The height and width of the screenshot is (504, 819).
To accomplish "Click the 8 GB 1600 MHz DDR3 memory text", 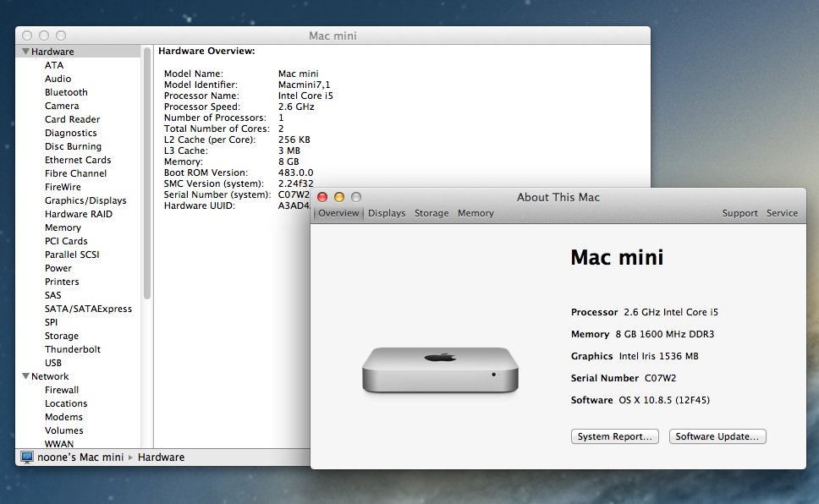I will point(665,334).
